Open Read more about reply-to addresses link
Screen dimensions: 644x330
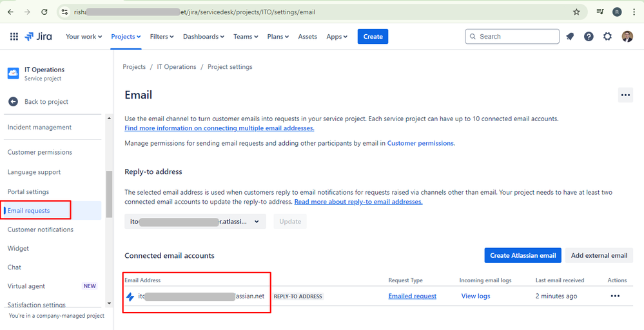358,202
